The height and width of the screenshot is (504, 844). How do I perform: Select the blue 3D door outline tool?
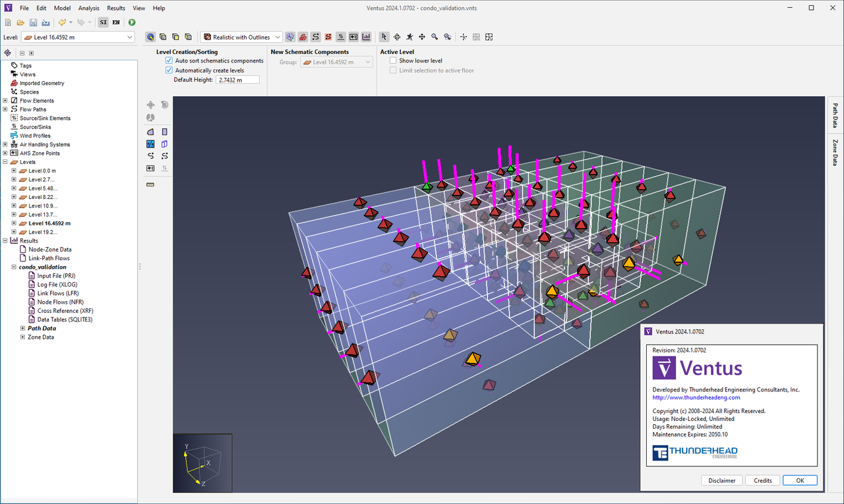(x=164, y=144)
